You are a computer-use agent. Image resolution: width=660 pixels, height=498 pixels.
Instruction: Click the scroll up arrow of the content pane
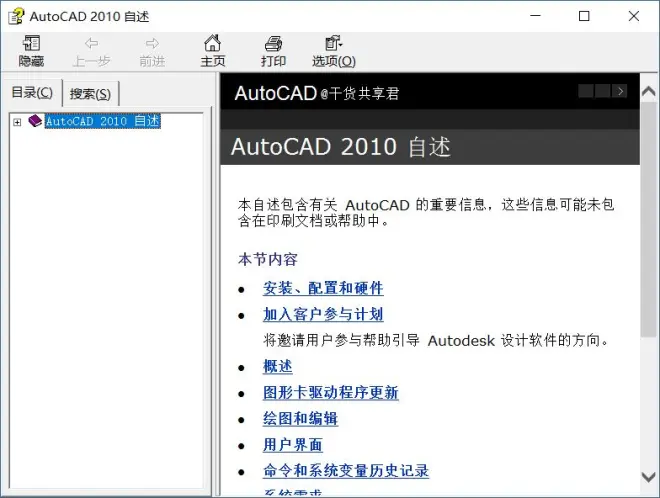point(649,91)
